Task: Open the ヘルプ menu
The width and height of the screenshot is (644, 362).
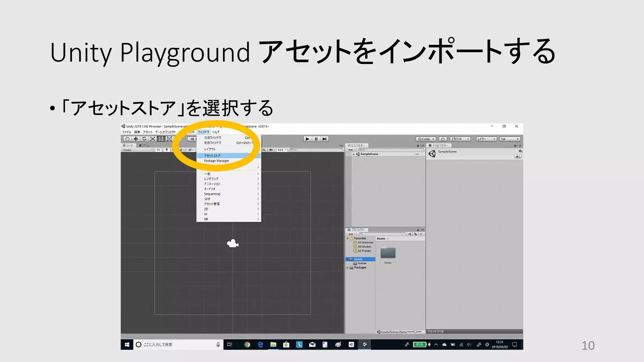Action: click(x=216, y=132)
